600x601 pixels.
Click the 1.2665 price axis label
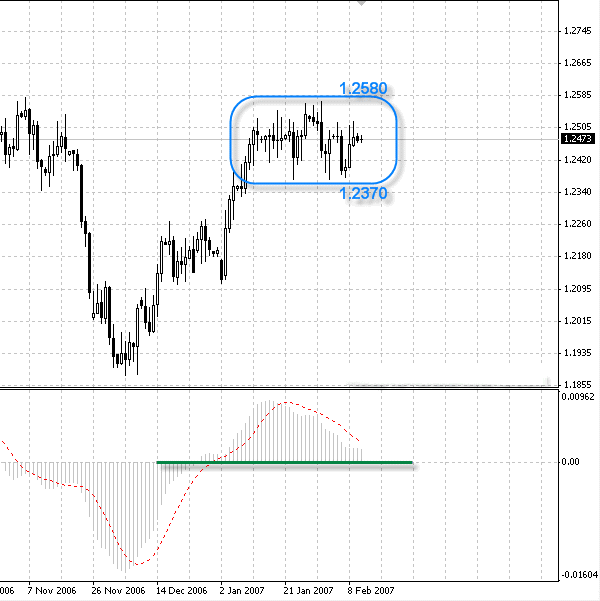(578, 63)
